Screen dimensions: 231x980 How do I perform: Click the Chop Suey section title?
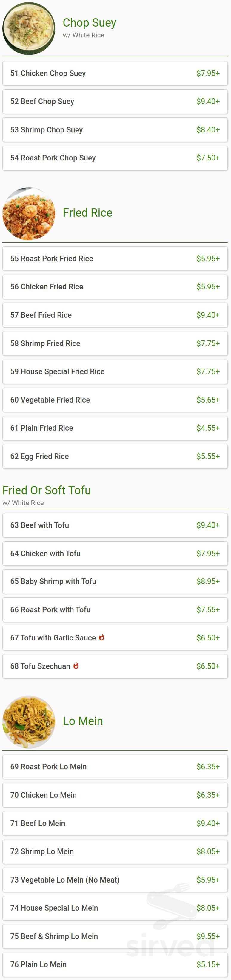tap(89, 23)
